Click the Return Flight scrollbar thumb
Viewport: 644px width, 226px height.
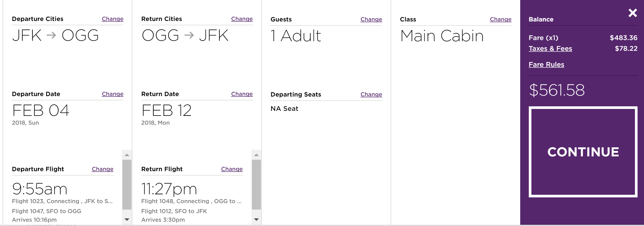pos(256,185)
